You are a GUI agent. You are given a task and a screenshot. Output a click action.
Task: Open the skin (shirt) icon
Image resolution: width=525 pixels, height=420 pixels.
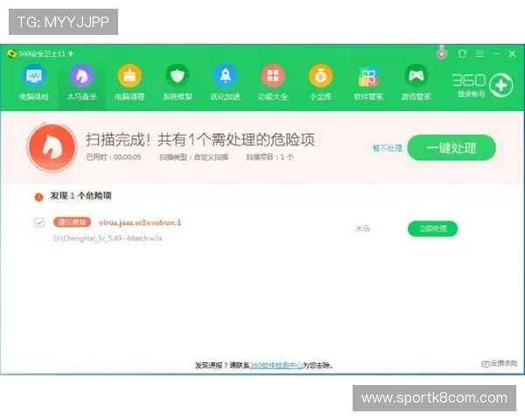pyautogui.click(x=462, y=53)
